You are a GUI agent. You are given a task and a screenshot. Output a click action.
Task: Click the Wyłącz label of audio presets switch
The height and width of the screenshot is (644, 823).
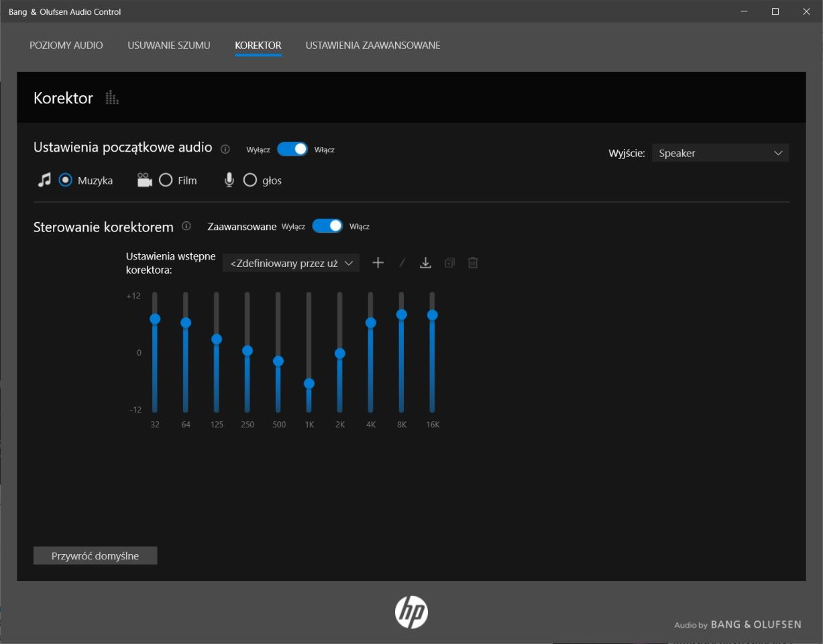tap(258, 150)
